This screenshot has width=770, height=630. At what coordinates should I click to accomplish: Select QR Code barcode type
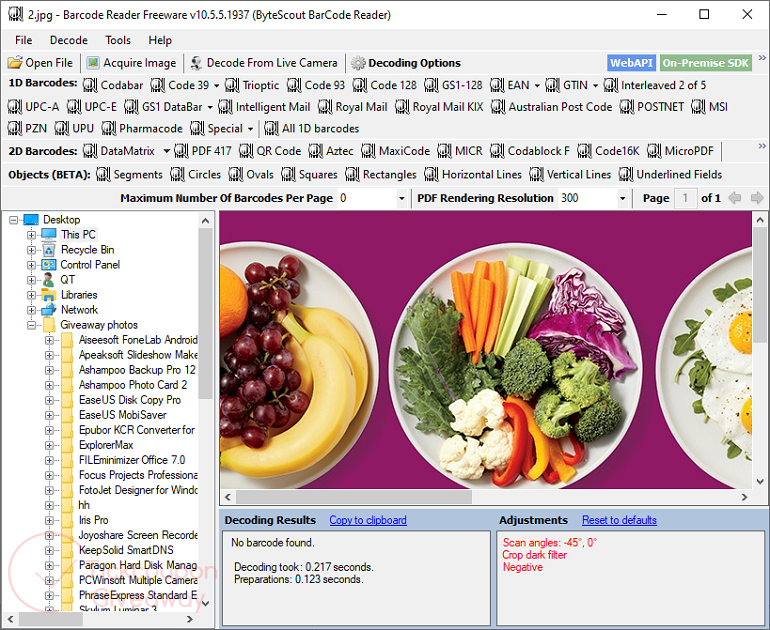click(270, 151)
